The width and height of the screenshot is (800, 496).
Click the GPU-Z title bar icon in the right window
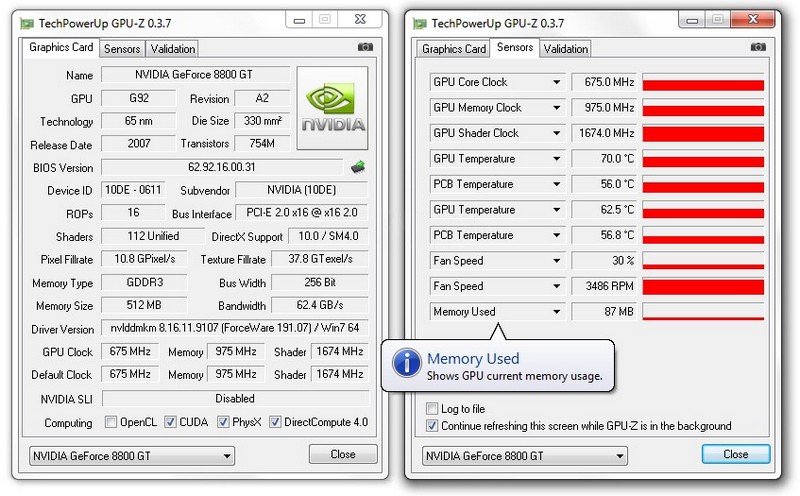coord(420,20)
